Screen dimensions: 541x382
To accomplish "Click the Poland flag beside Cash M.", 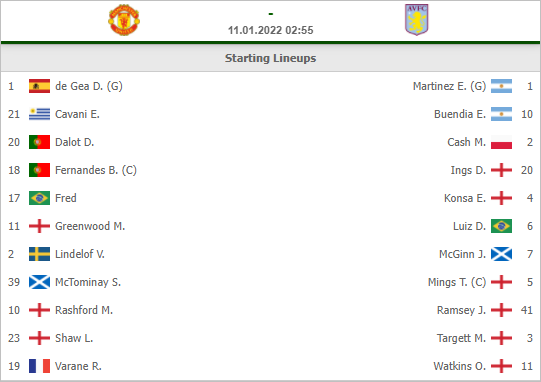I will click(x=501, y=142).
